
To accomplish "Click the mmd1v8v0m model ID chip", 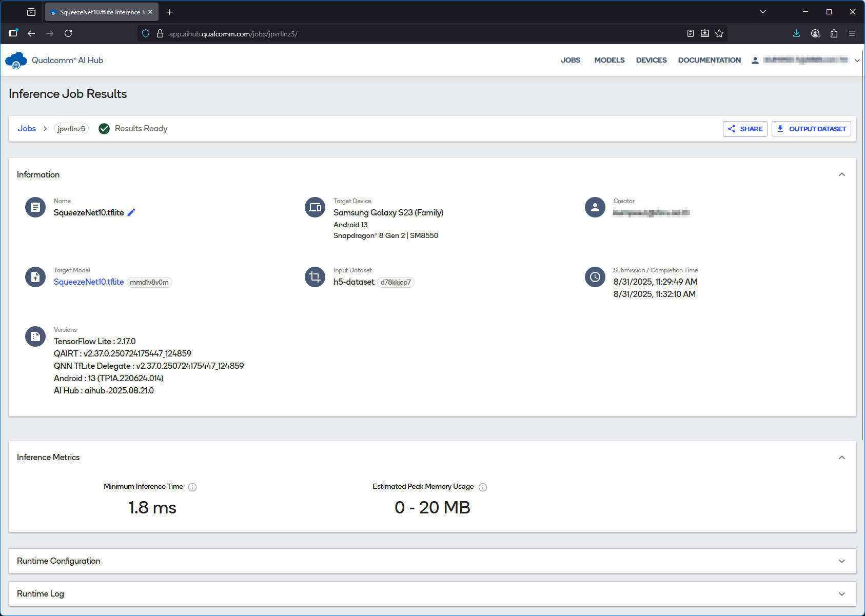I will 149,282.
